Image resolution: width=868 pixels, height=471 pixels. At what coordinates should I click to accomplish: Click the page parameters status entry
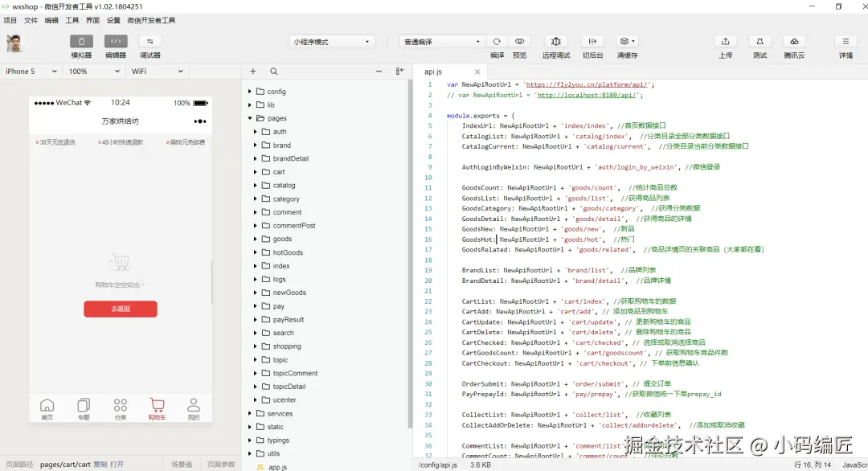(x=221, y=465)
